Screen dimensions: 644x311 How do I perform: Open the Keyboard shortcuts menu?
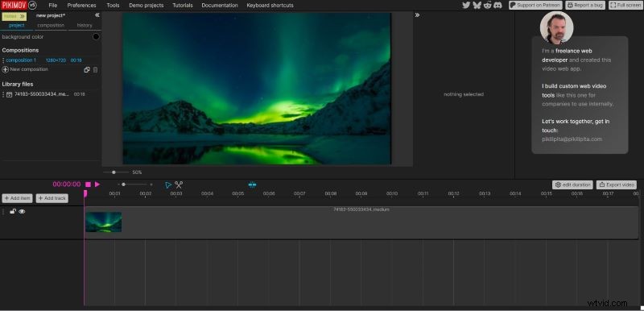(x=270, y=6)
